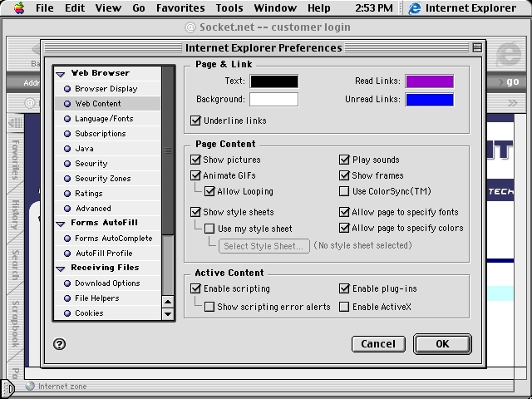The image size is (532, 399).
Task: Click the bullet icon beside Web Content
Action: (67, 104)
